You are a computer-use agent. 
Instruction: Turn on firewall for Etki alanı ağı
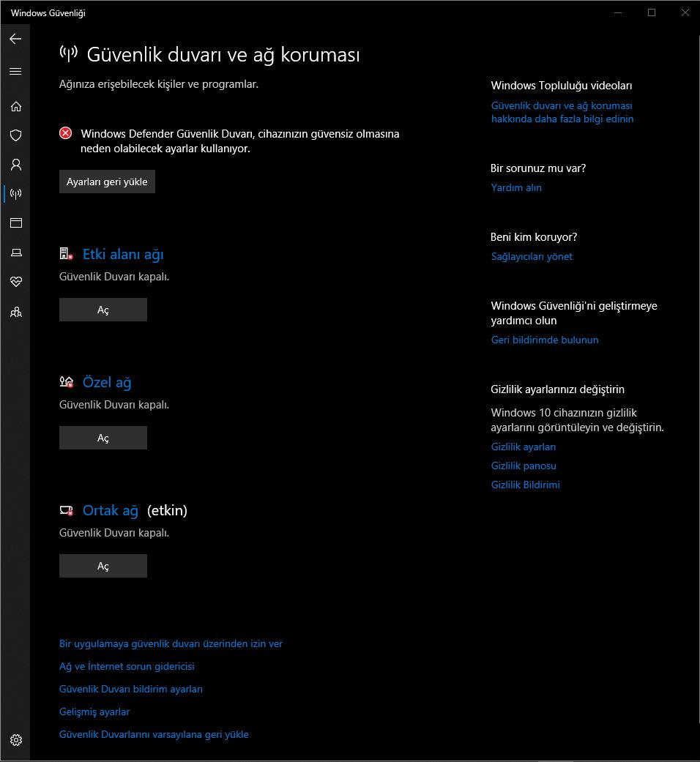pos(103,310)
